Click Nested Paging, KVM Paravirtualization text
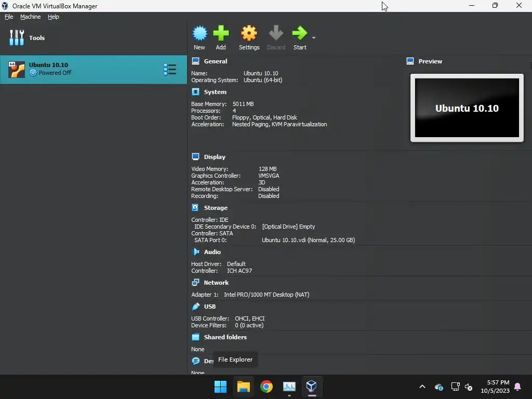The image size is (532, 399). (280, 124)
